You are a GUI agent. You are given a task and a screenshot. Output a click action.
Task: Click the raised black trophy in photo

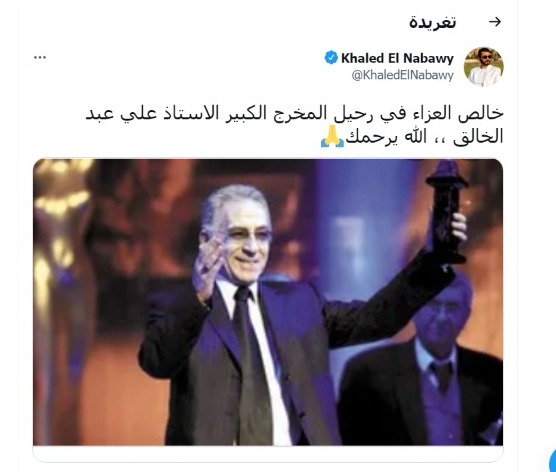pos(446,213)
